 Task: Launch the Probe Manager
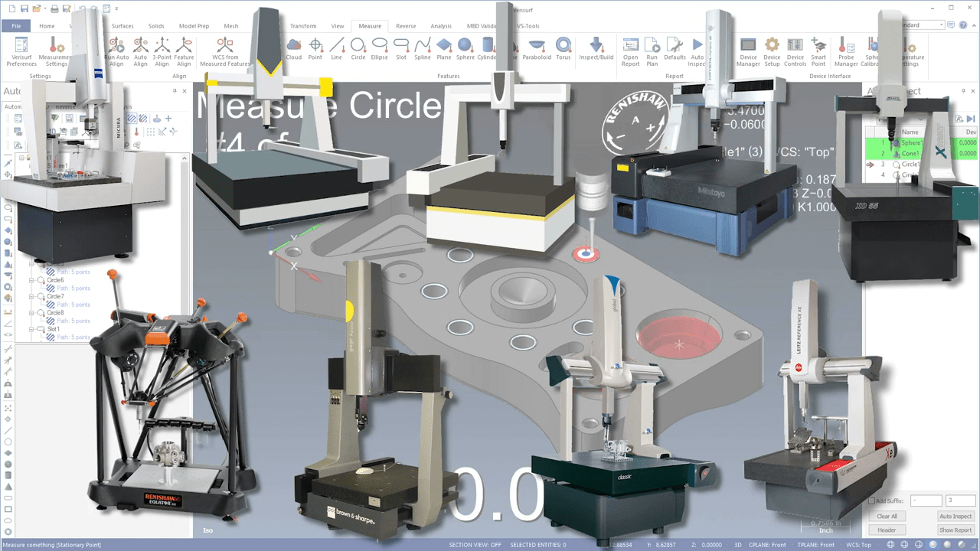(846, 51)
